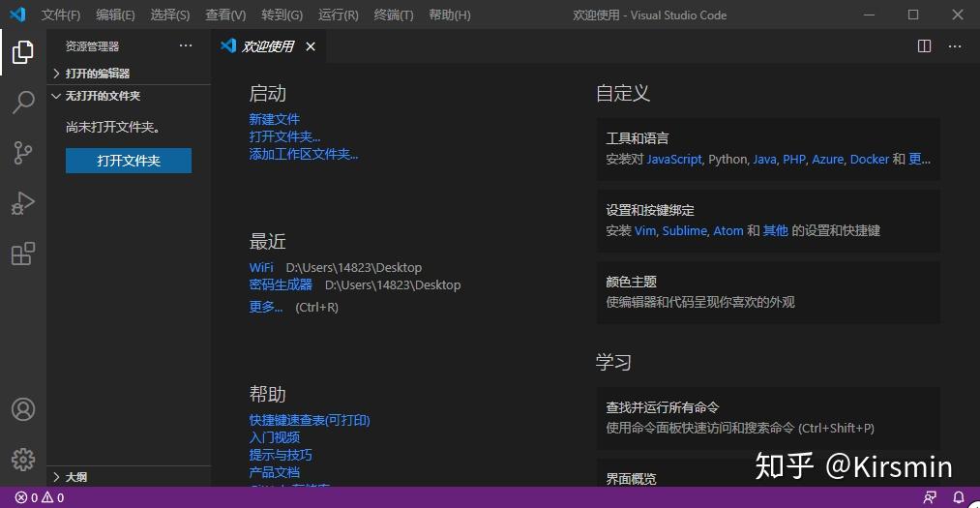
Task: Click the Vim keybinding link
Action: click(645, 230)
